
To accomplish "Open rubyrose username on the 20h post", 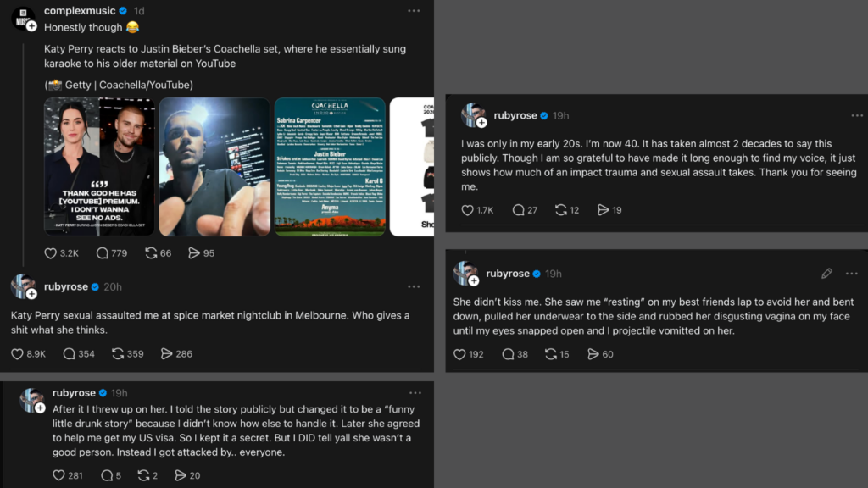I will [66, 287].
